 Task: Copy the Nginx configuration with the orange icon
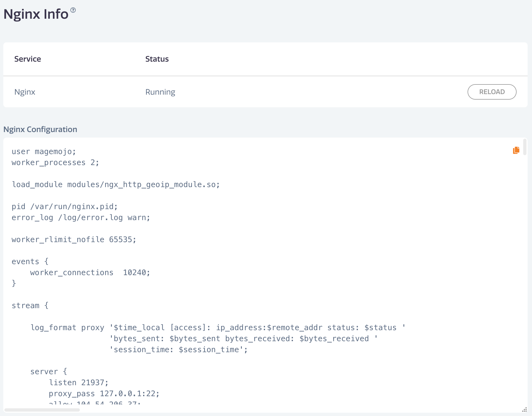[516, 150]
